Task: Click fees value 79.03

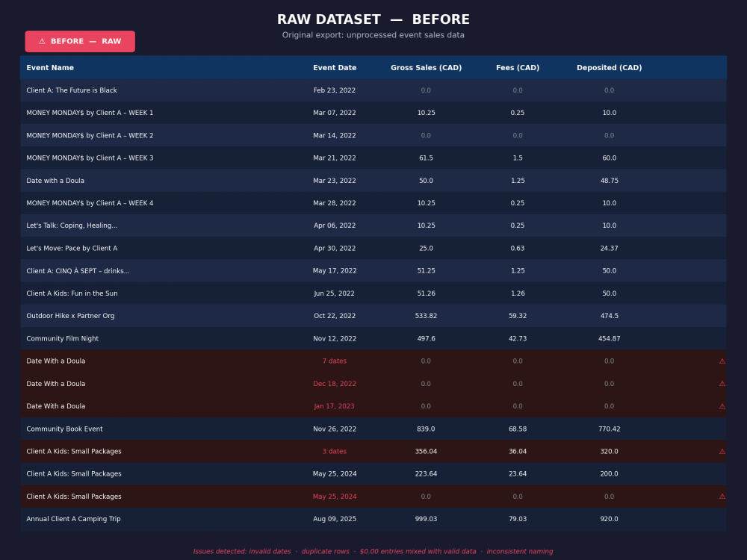Action: point(518,519)
